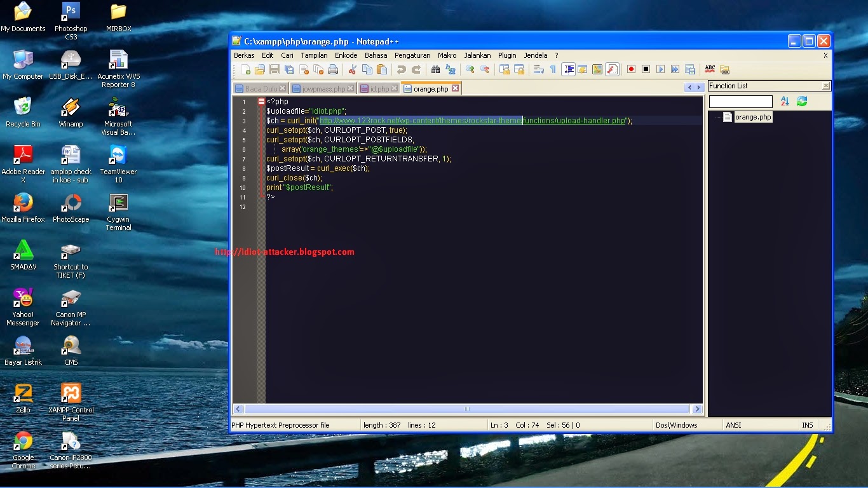Click the Save All toolbar icon
Screen dimensions: 868x488
coord(288,69)
